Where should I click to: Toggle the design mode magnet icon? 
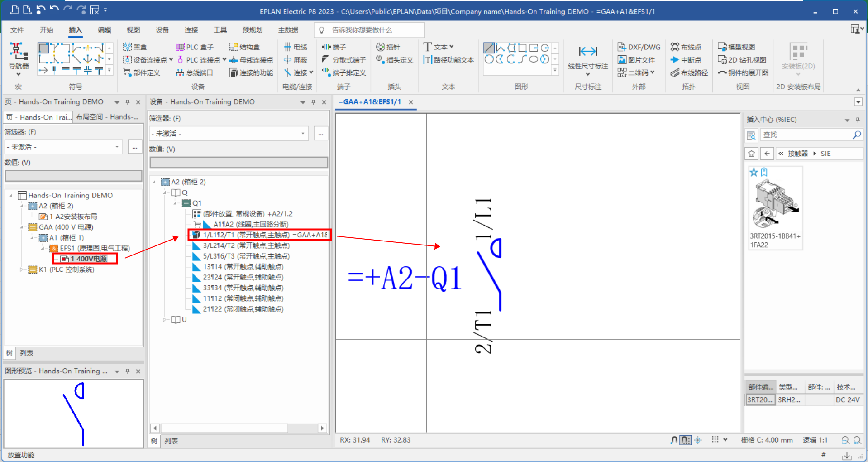tap(674, 440)
